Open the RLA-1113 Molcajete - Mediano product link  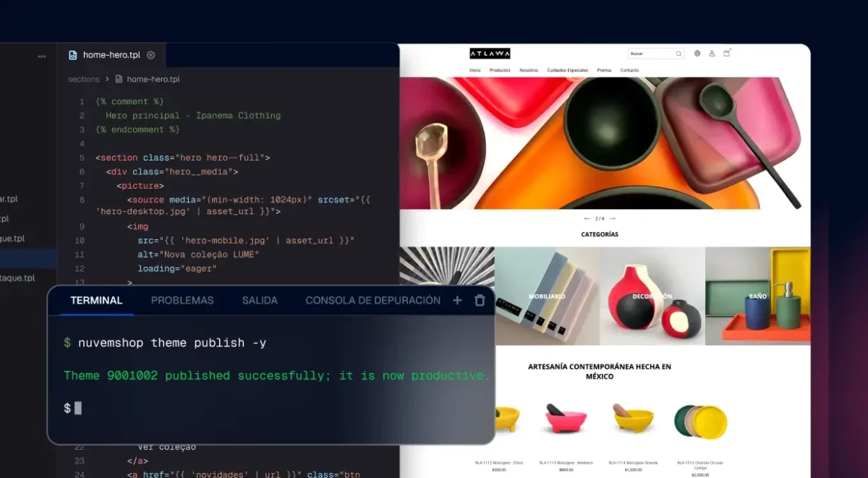coord(566,463)
